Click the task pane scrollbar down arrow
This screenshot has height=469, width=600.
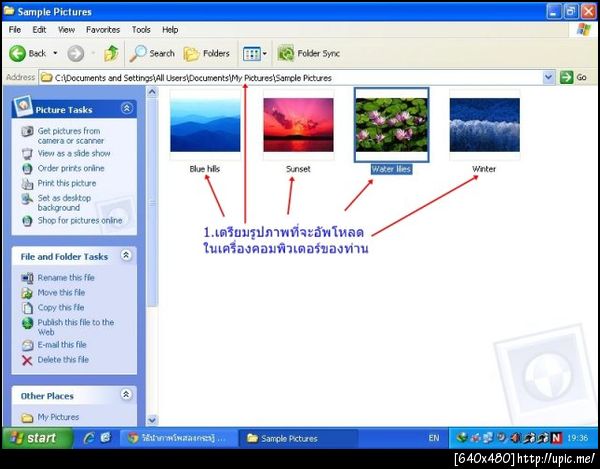(x=152, y=420)
